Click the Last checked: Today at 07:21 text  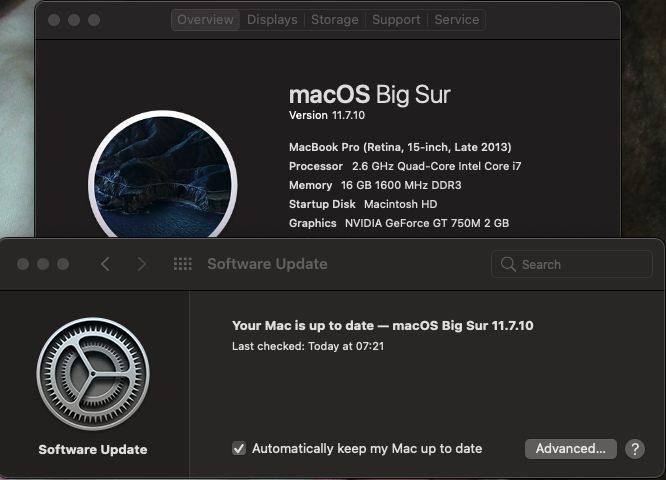click(308, 346)
